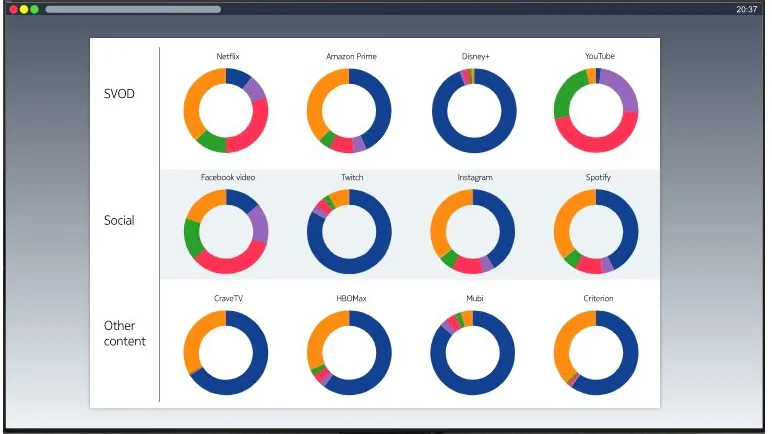Click the 'Other content' row label

125,334
